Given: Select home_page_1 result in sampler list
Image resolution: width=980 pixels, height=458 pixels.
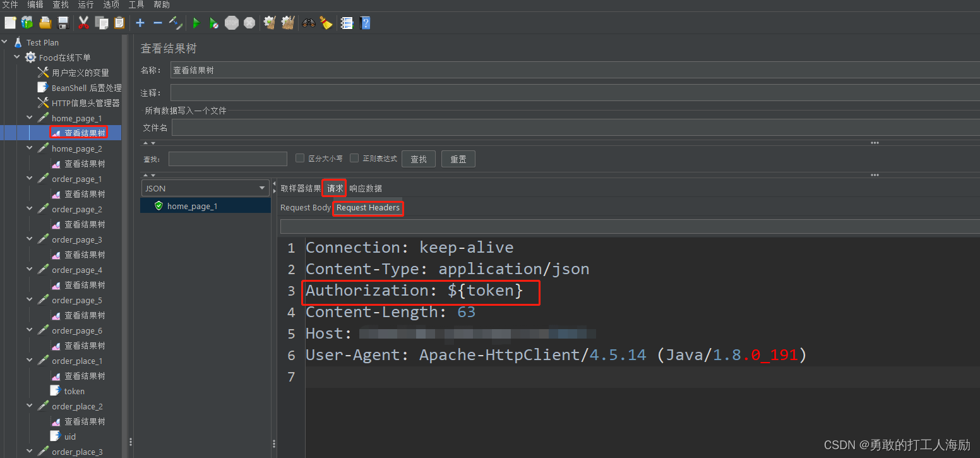Looking at the screenshot, I should coord(192,206).
